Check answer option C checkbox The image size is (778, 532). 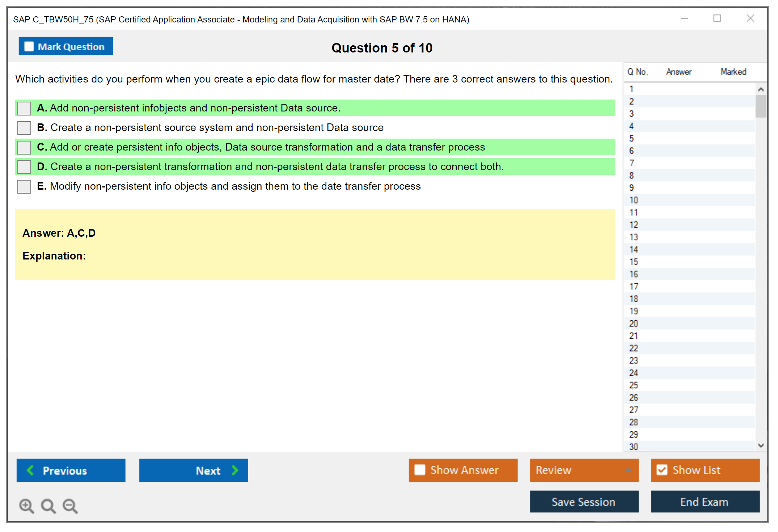pyautogui.click(x=24, y=147)
